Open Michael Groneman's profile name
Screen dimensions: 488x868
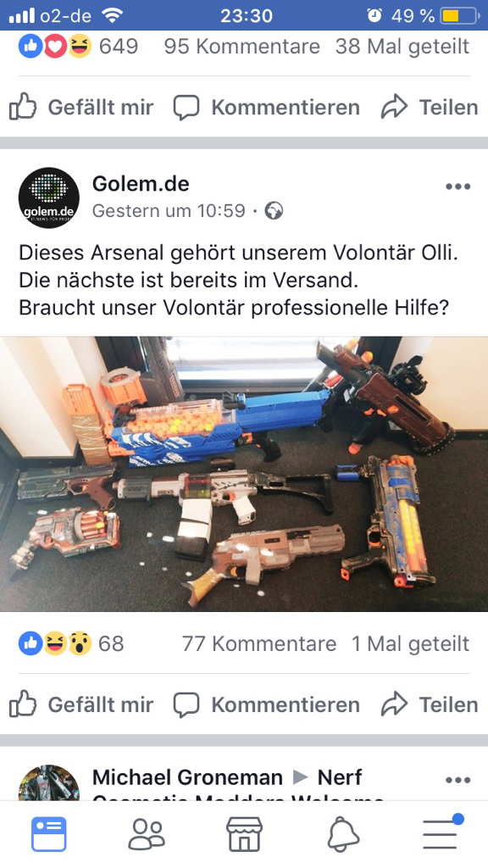coord(187,777)
